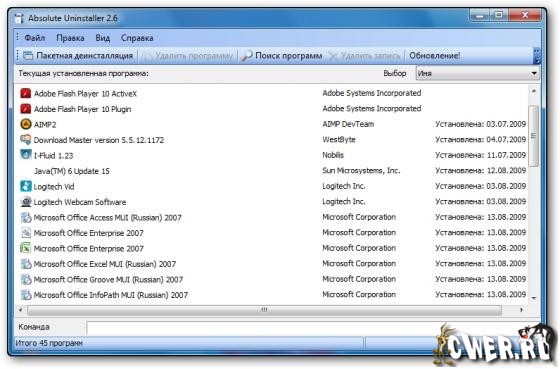This screenshot has height=369, width=560.
Task: Select the AIMP2 program icon
Action: tap(25, 124)
